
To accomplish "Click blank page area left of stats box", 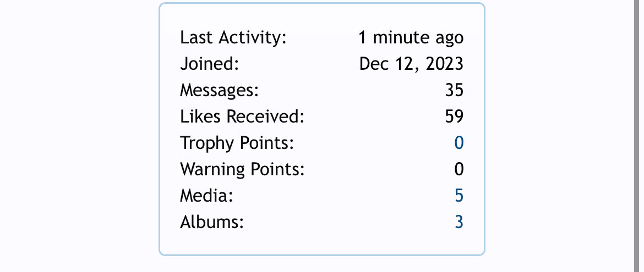I will click(x=78, y=135).
